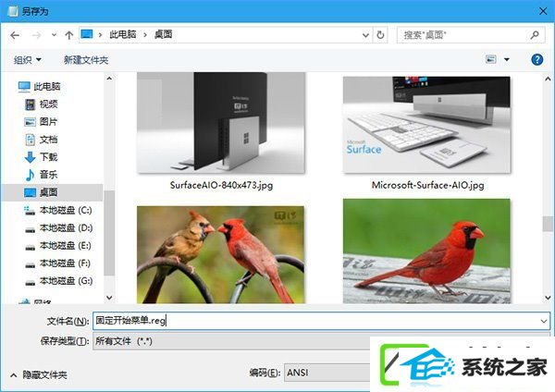The image size is (555, 392).
Task: Click navigation pane scroll up arrow
Action: [x=109, y=79]
